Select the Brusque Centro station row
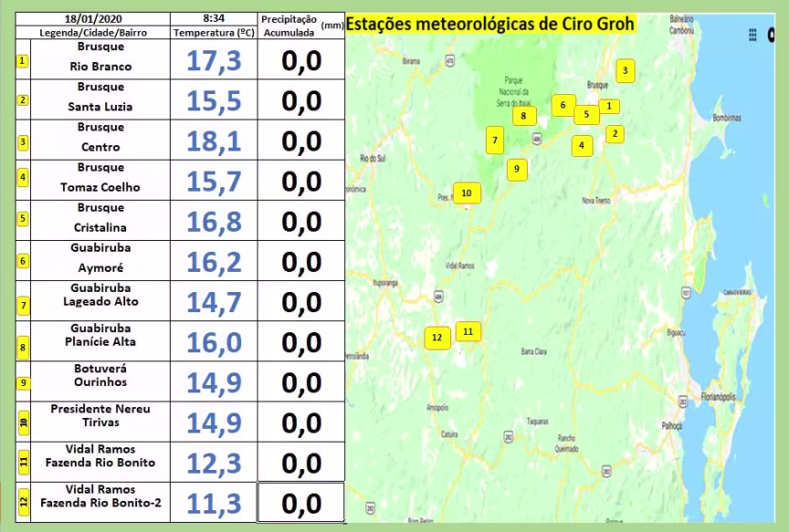This screenshot has height=532, width=789. pyautogui.click(x=100, y=137)
